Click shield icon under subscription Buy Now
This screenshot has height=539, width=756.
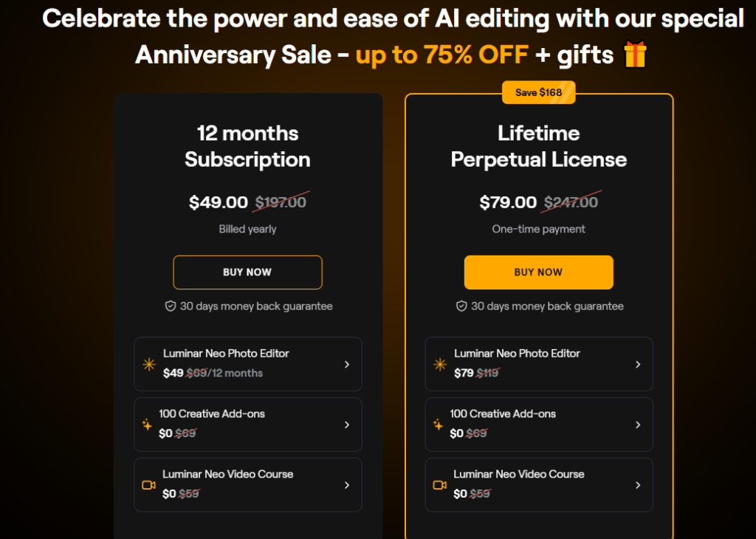pyautogui.click(x=171, y=306)
